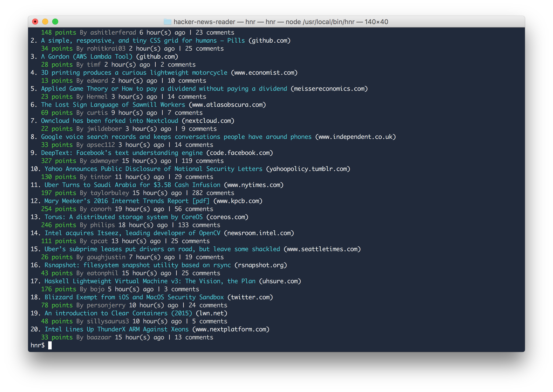Click the nextcloud.com URL on item 7
This screenshot has width=553, height=392.
coord(208,121)
